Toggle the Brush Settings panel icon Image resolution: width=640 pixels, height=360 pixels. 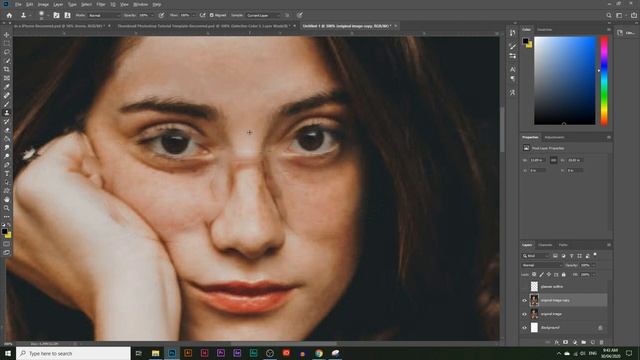(56, 15)
